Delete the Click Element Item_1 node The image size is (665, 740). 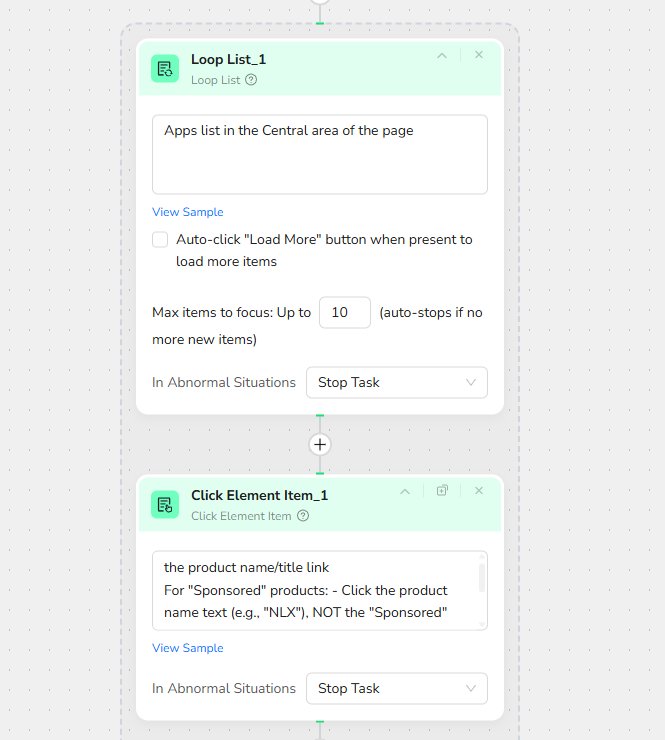[479, 491]
